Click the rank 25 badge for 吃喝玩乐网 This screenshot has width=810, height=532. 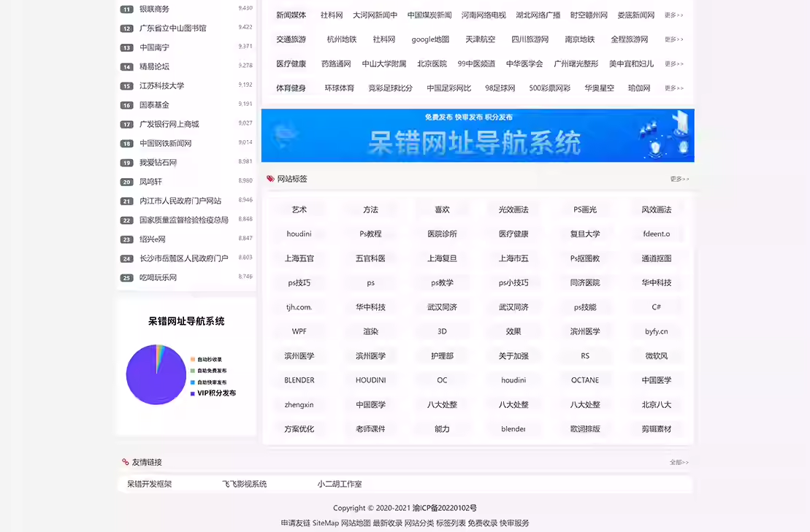pyautogui.click(x=126, y=278)
